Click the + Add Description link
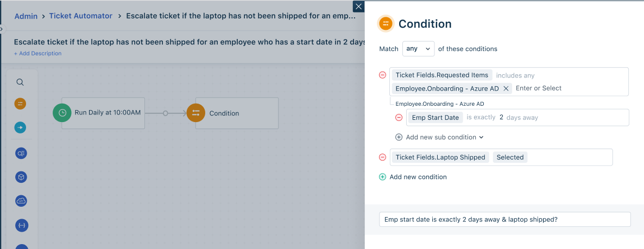This screenshot has height=249, width=644. tap(38, 53)
